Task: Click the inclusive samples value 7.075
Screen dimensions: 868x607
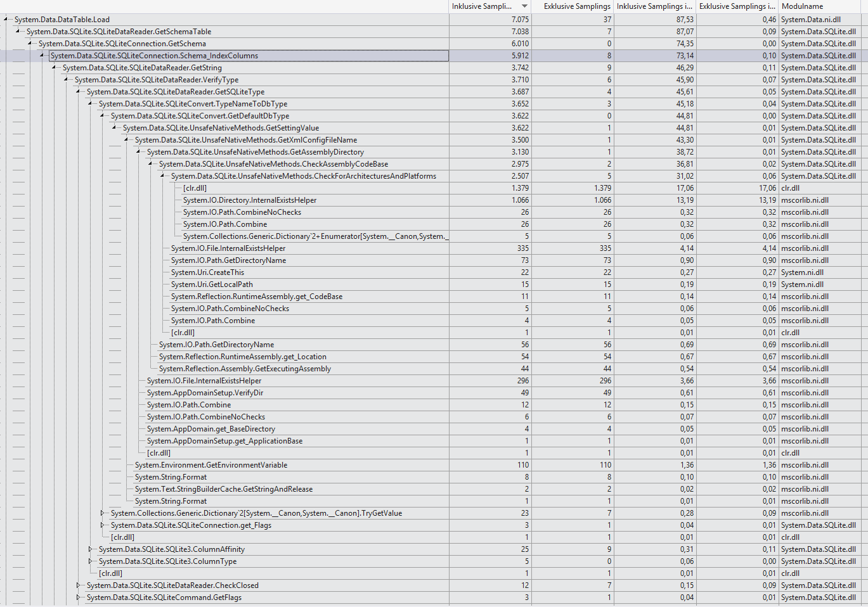Action: pos(520,20)
